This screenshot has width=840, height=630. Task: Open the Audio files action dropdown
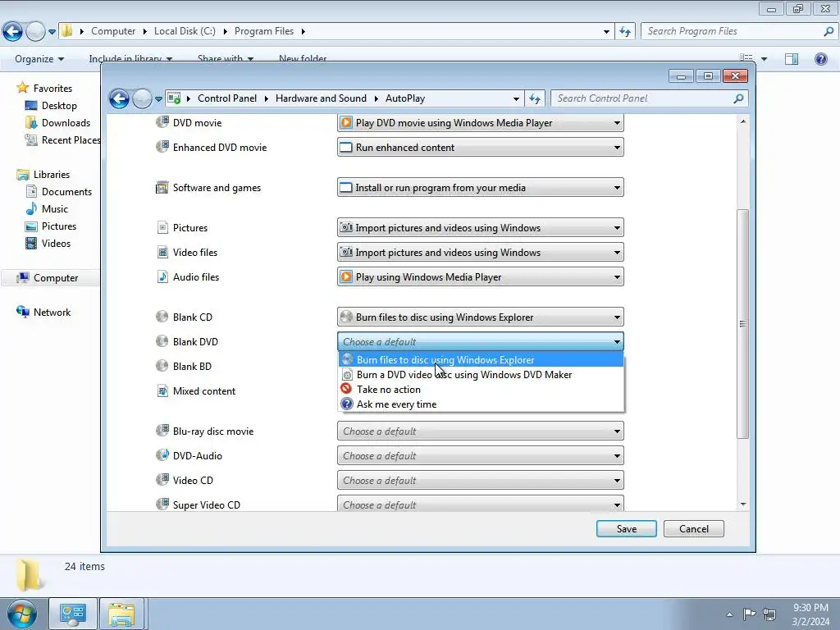(x=480, y=277)
